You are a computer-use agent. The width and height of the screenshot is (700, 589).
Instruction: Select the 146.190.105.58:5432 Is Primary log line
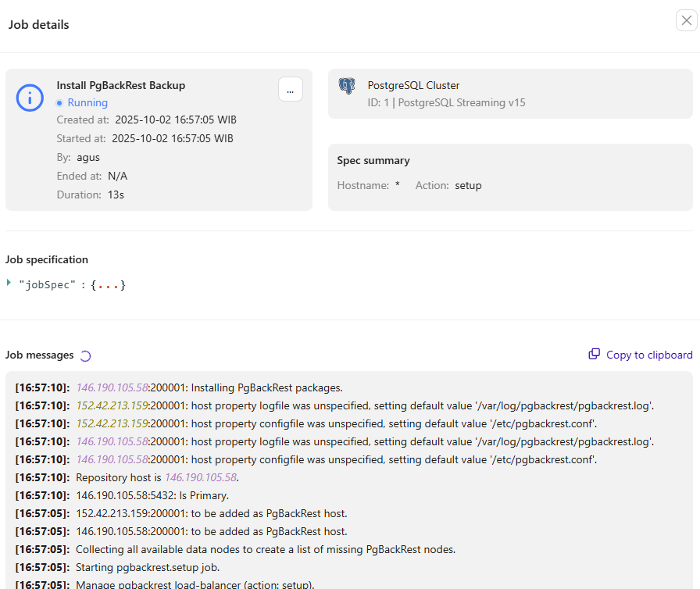[x=152, y=495]
